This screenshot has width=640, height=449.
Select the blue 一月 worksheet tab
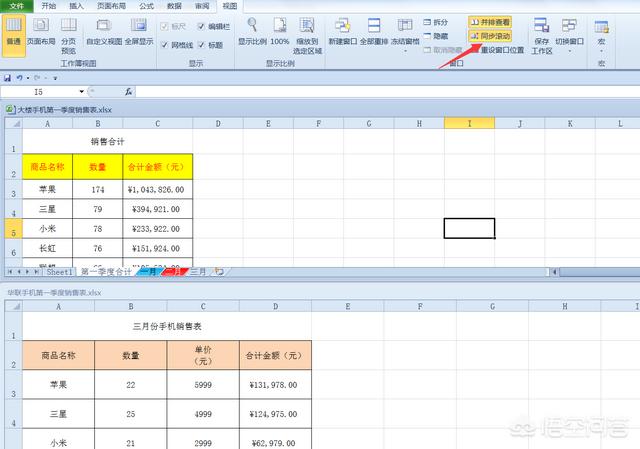[x=149, y=272]
